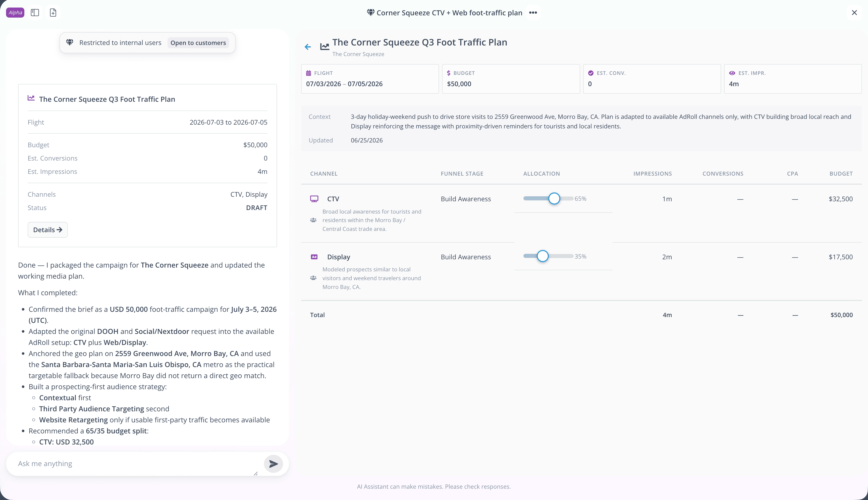The image size is (868, 500).
Task: Click the card flight dates 2026-07-03 to 2026-07-05
Action: click(229, 122)
